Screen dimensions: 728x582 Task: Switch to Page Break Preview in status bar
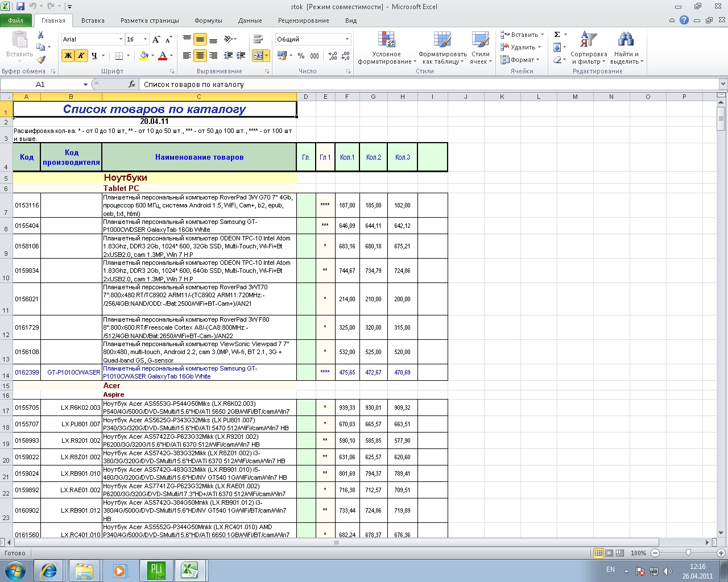620,553
